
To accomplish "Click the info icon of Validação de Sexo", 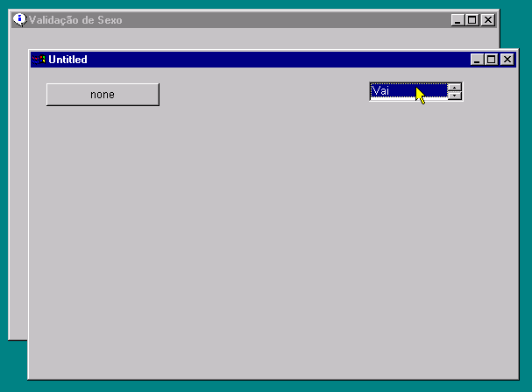I will (19, 19).
